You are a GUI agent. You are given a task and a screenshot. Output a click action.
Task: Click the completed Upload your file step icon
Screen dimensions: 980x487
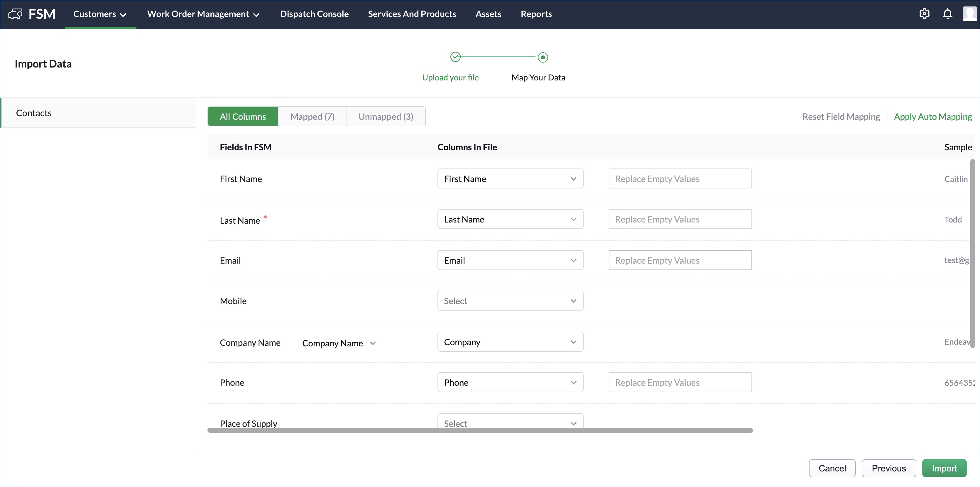coord(455,57)
